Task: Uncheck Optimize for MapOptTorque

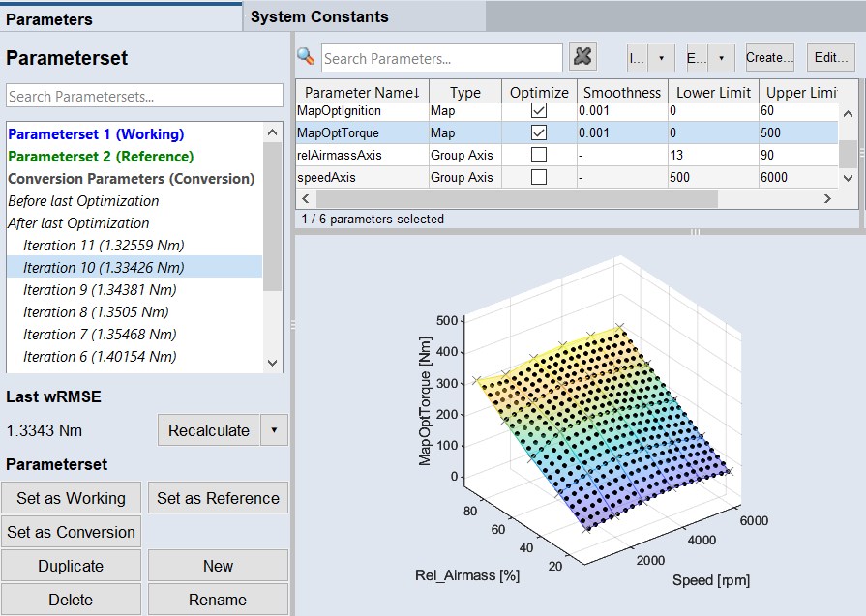Action: pyautogui.click(x=539, y=133)
